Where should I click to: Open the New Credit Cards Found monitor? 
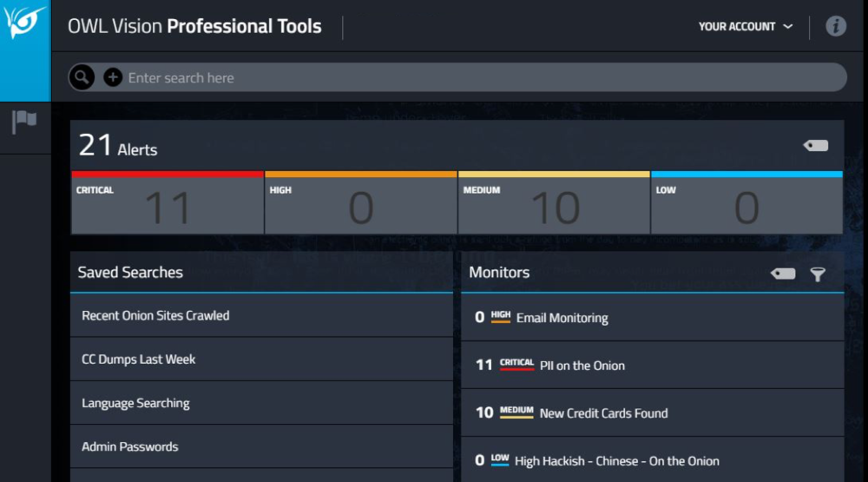(x=653, y=413)
